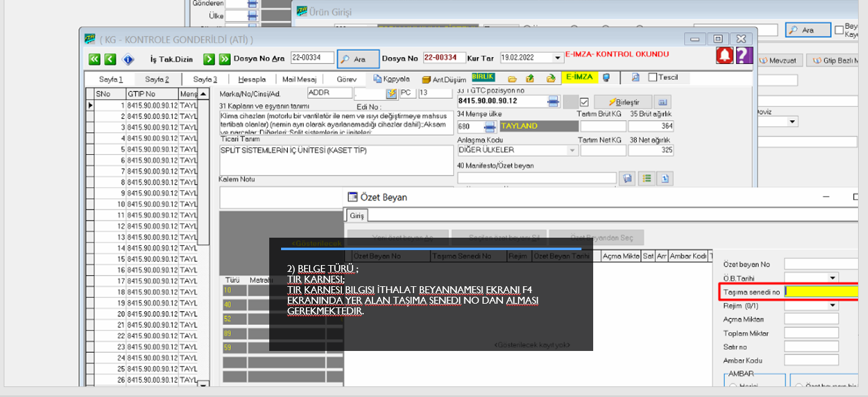Open the Hesapla tab
This screenshot has height=397, width=868.
click(252, 79)
